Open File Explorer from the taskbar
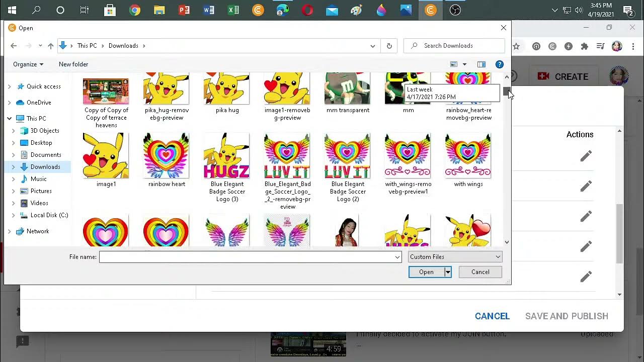Viewport: 644px width, 362px height. [x=159, y=10]
